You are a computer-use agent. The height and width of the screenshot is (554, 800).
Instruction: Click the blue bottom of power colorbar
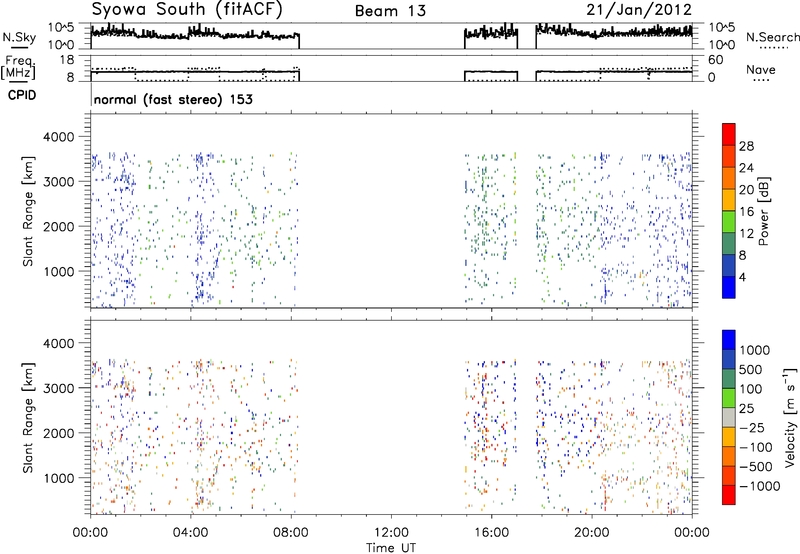click(729, 287)
